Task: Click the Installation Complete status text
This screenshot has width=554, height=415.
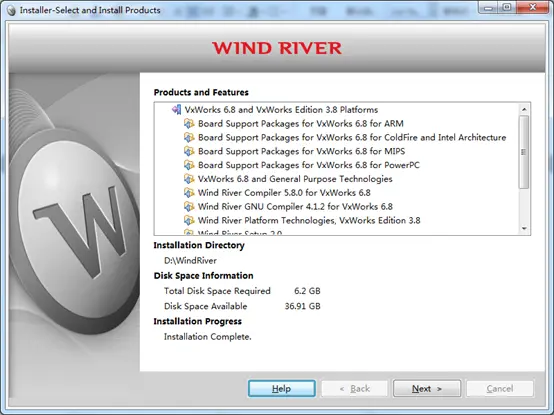Action: [208, 337]
